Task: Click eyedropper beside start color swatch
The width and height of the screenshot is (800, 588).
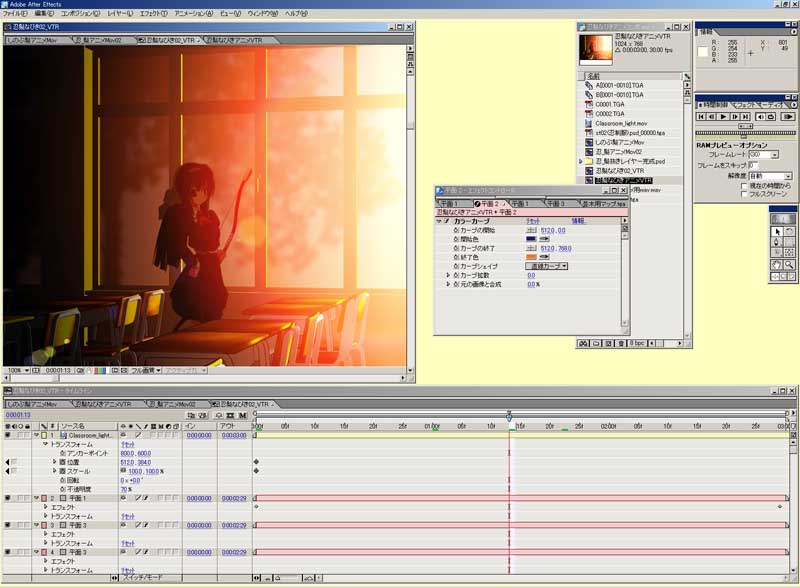Action: 544,239
